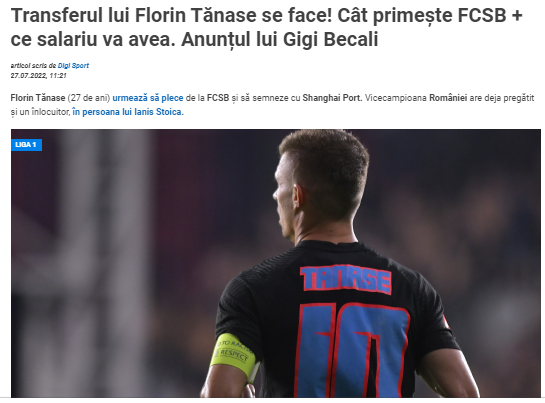
Task: Click the article headline about Florin Tănase
Action: pyautogui.click(x=267, y=27)
